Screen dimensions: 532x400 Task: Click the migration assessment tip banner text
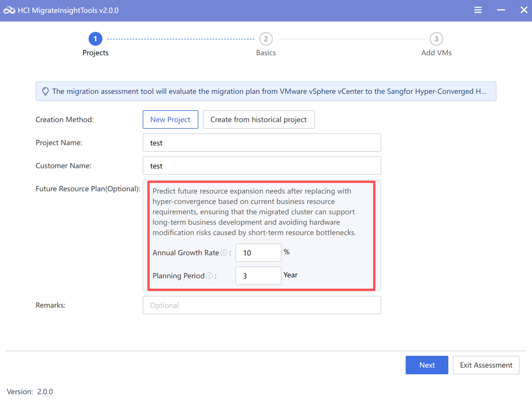point(269,91)
